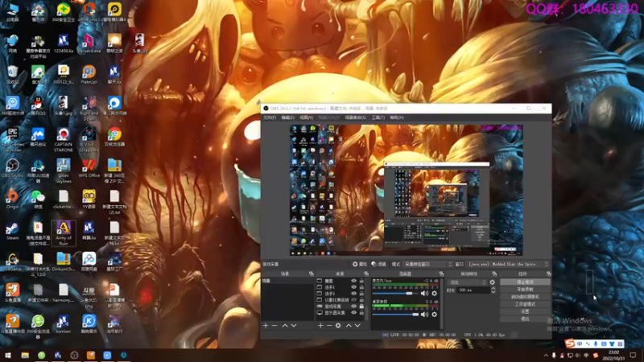The image size is (644, 362).
Task: Open OBS Studio desktop shortcut
Action: coord(12,169)
